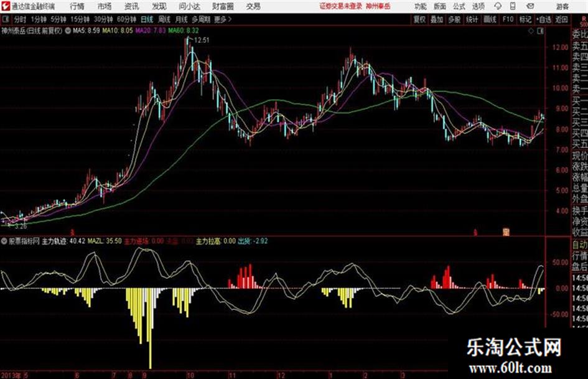Click 主力拉高: 0.00 indicator label
This screenshot has width=588, height=379.
pos(216,241)
